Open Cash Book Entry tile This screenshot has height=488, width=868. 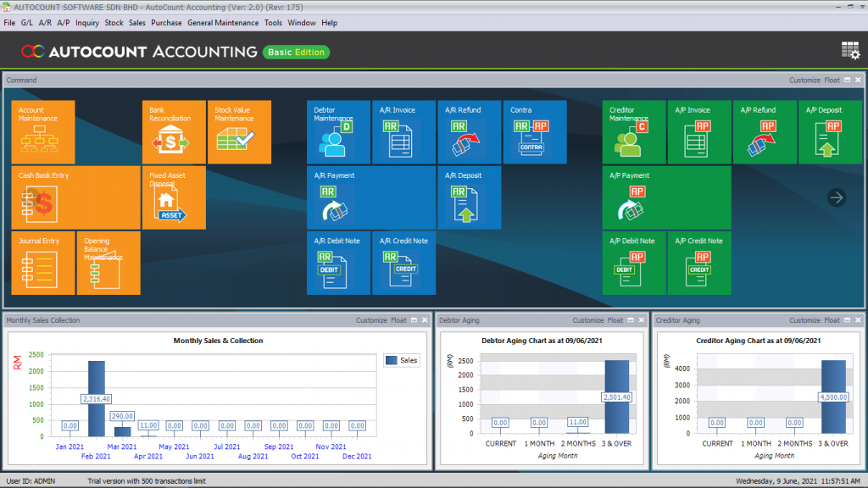[75, 197]
